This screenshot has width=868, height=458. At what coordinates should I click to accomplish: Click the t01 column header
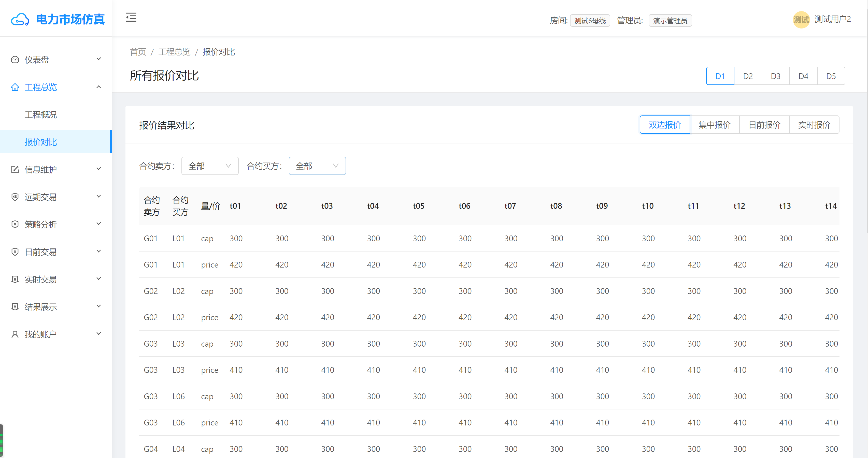pos(235,206)
